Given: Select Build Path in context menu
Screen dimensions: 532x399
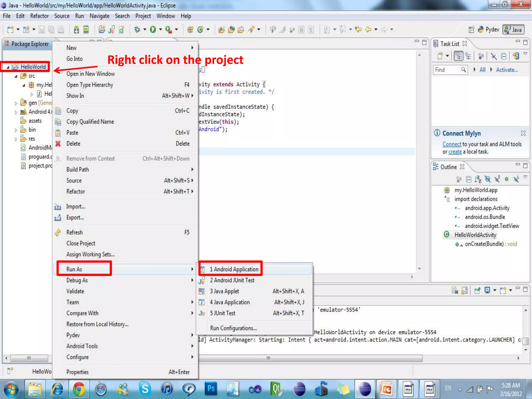Looking at the screenshot, I should coord(125,169).
